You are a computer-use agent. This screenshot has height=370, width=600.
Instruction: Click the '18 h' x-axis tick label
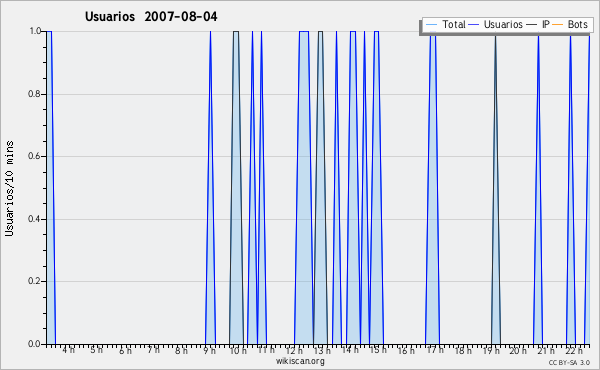(463, 350)
